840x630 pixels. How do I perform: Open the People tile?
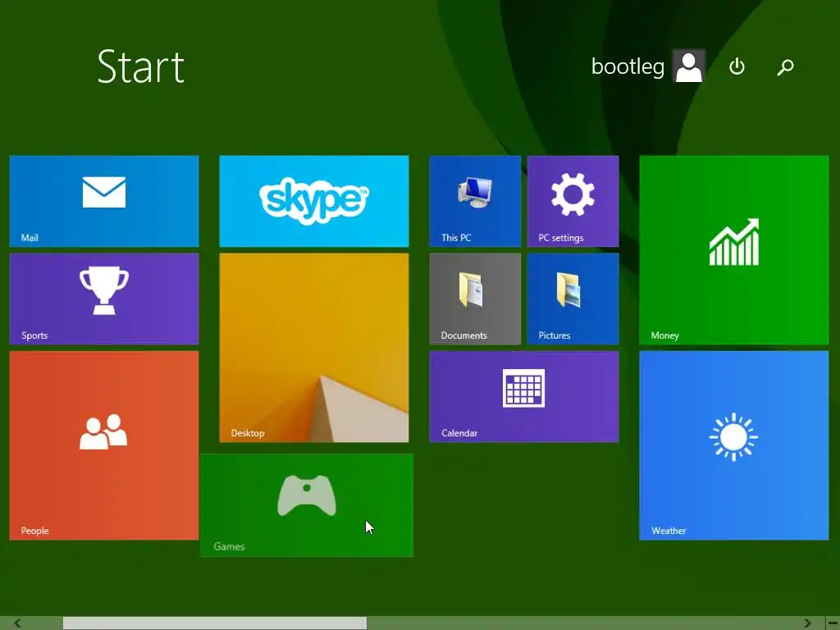pyautogui.click(x=104, y=445)
